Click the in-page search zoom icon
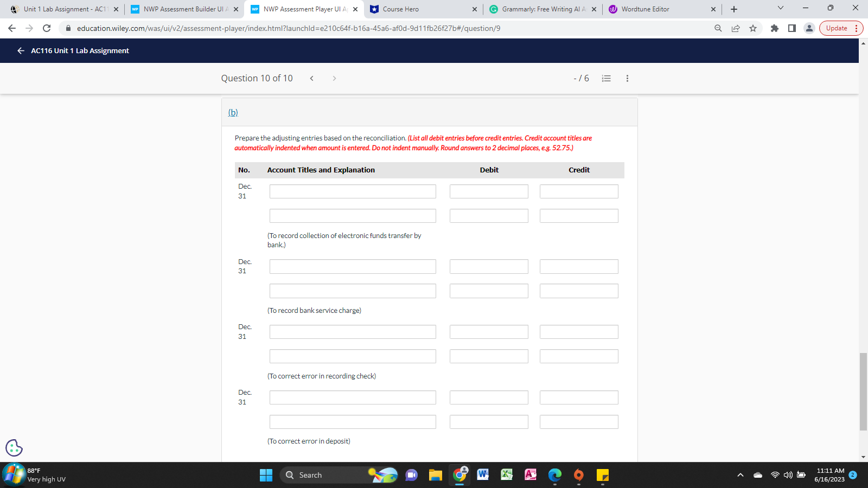Screen dimensions: 868x488 [x=717, y=28]
